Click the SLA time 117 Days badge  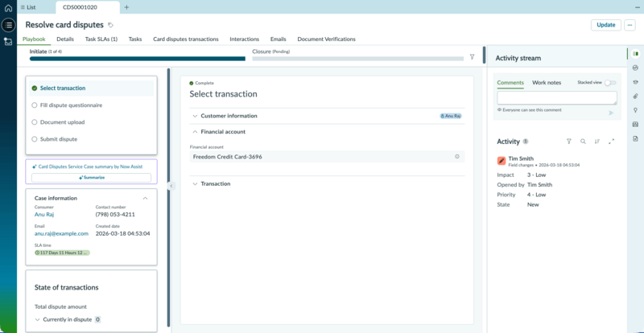(x=63, y=253)
